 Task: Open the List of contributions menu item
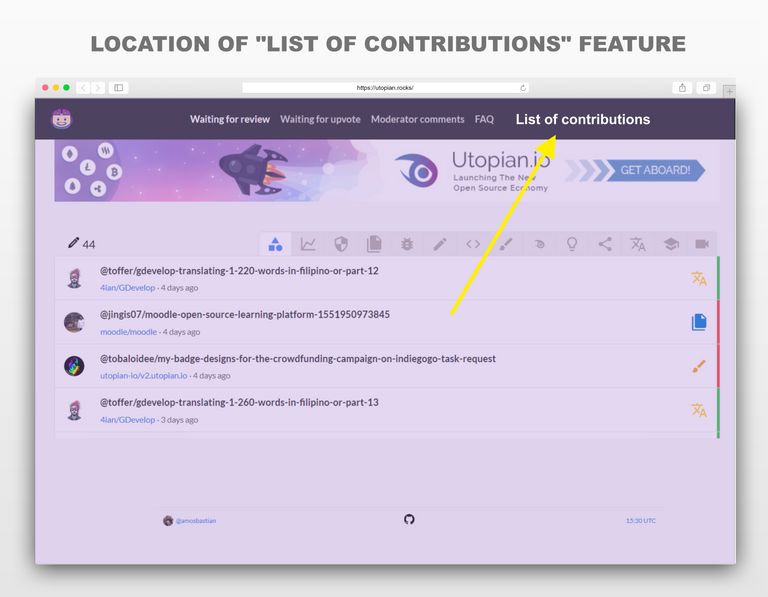(x=583, y=119)
